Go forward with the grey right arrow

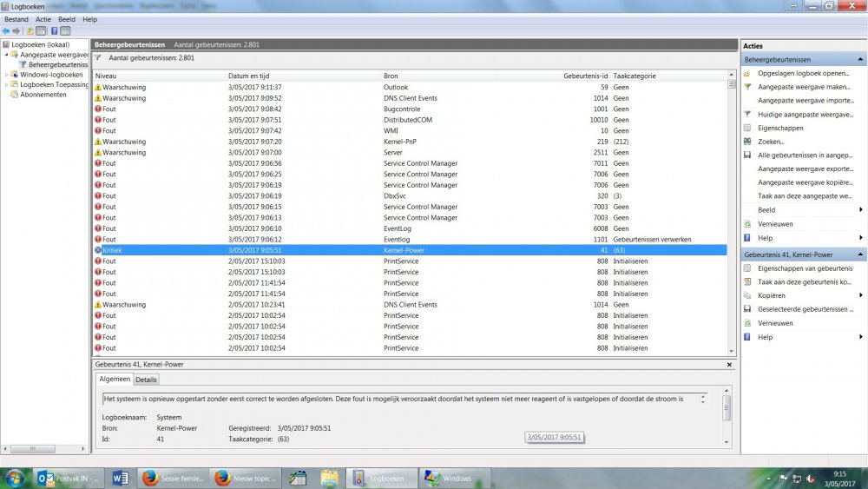tap(16, 31)
